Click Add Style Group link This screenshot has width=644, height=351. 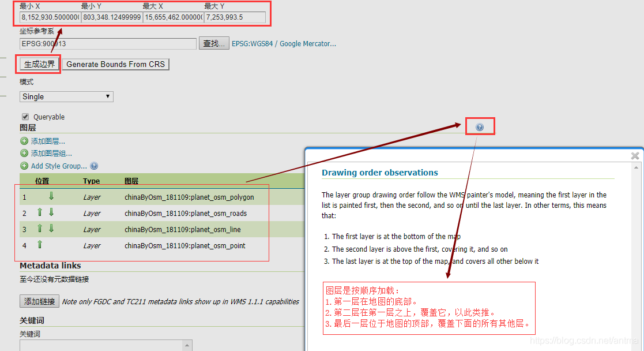59,166
